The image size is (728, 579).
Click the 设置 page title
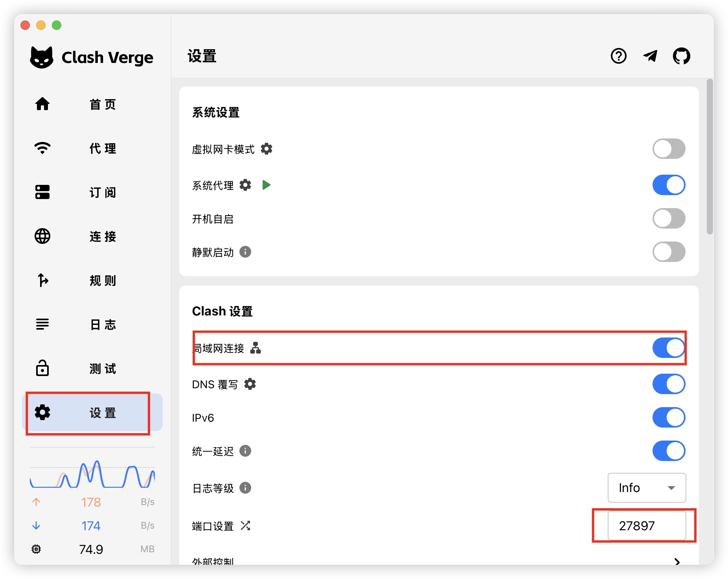click(x=202, y=56)
